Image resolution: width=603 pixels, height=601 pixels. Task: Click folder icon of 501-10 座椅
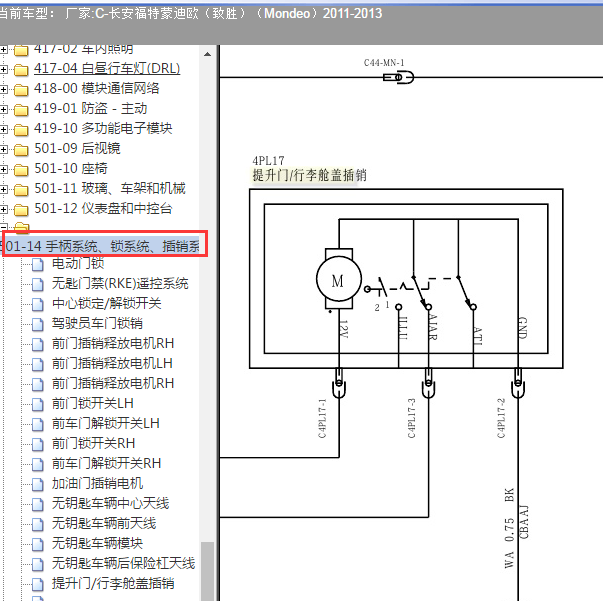(x=21, y=170)
